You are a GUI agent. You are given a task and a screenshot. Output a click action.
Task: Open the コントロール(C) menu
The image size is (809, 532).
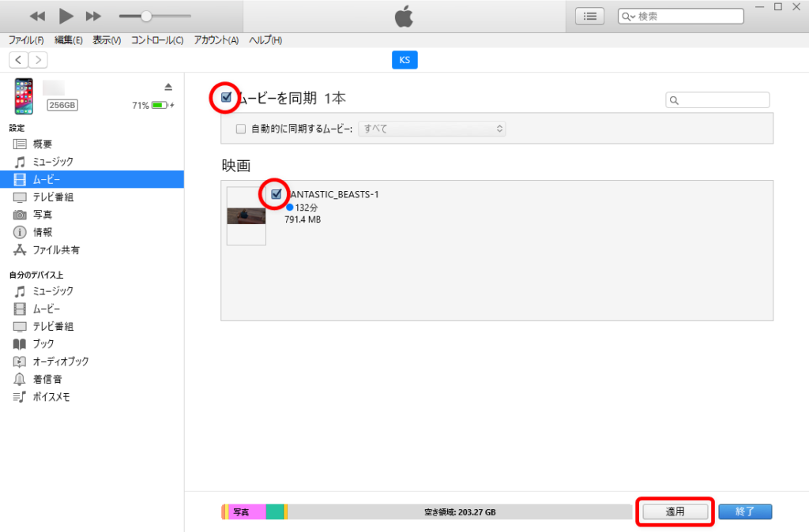click(157, 40)
